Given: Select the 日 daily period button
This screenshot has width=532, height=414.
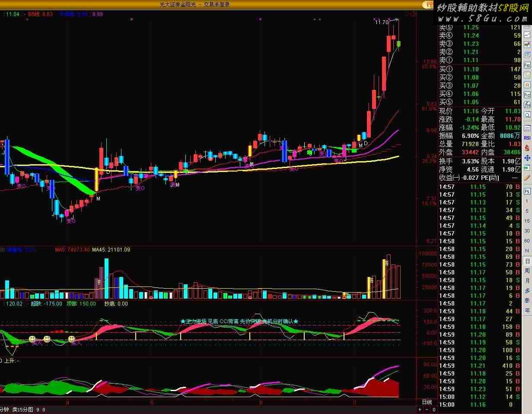Looking at the screenshot, I should coord(527,261).
